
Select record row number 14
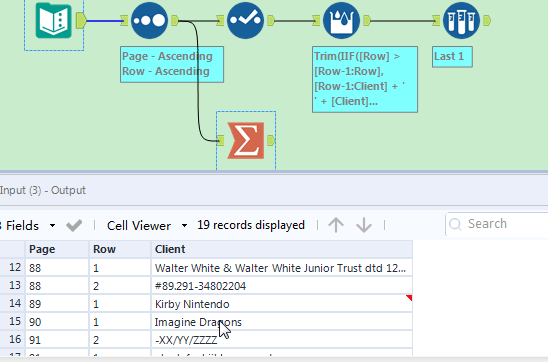point(13,304)
